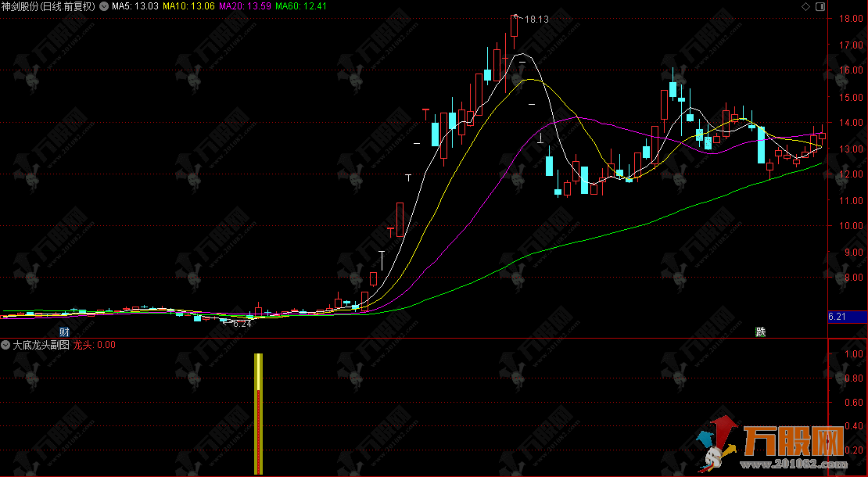The height and width of the screenshot is (477, 868).
Task: Expand the 大底龙头副图 indicator dropdown arrow
Action: click(x=6, y=344)
